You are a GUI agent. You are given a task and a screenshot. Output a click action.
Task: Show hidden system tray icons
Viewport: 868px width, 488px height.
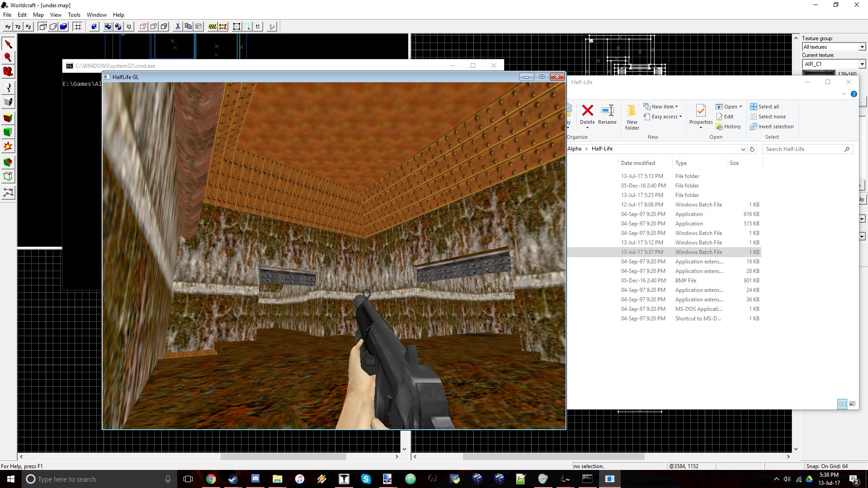[x=776, y=479]
